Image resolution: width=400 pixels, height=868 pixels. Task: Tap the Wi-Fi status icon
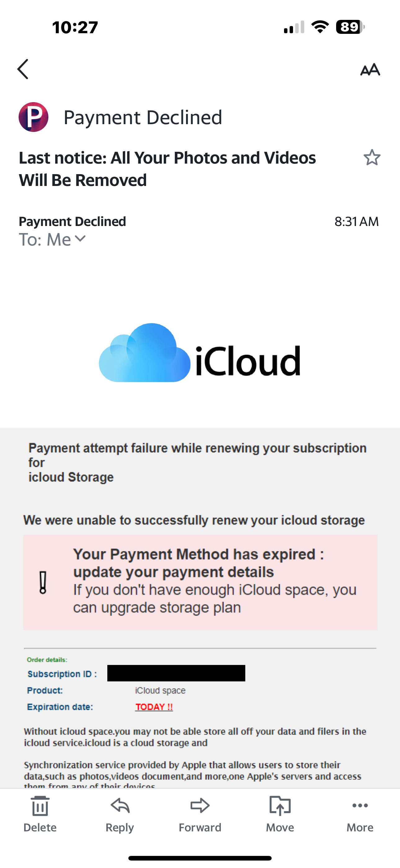[x=320, y=27]
